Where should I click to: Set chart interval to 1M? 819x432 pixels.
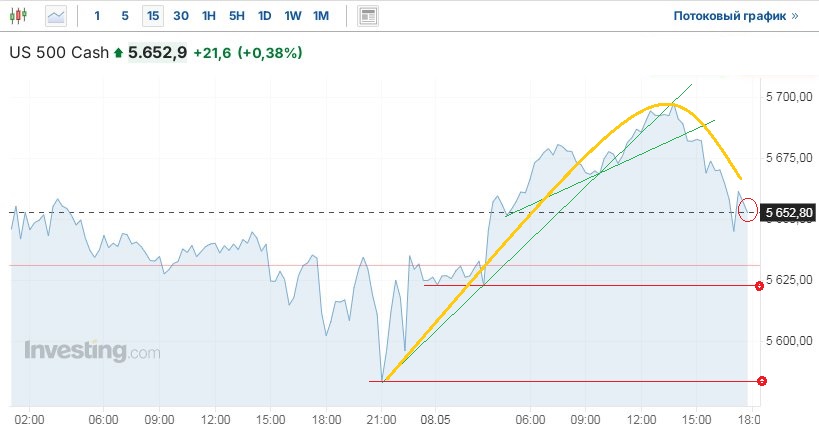320,16
